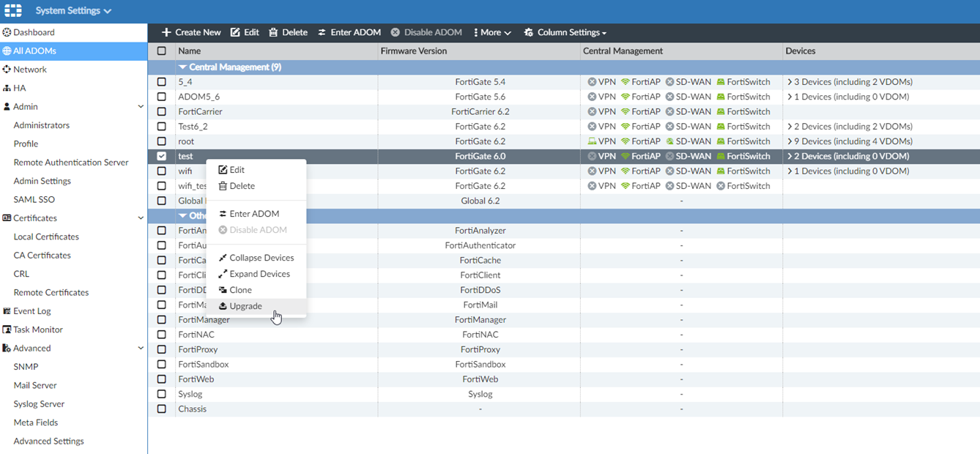This screenshot has width=980, height=454.
Task: Click the toolbar Delete button
Action: [288, 32]
